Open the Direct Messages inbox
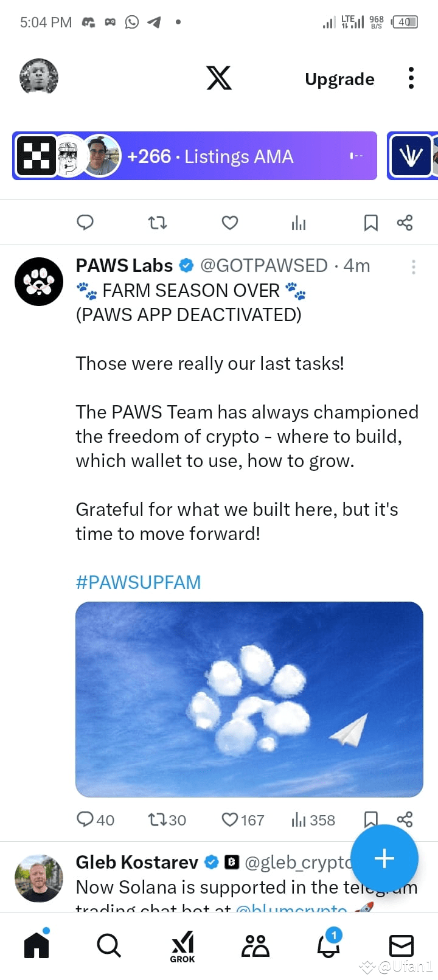 pos(401,945)
